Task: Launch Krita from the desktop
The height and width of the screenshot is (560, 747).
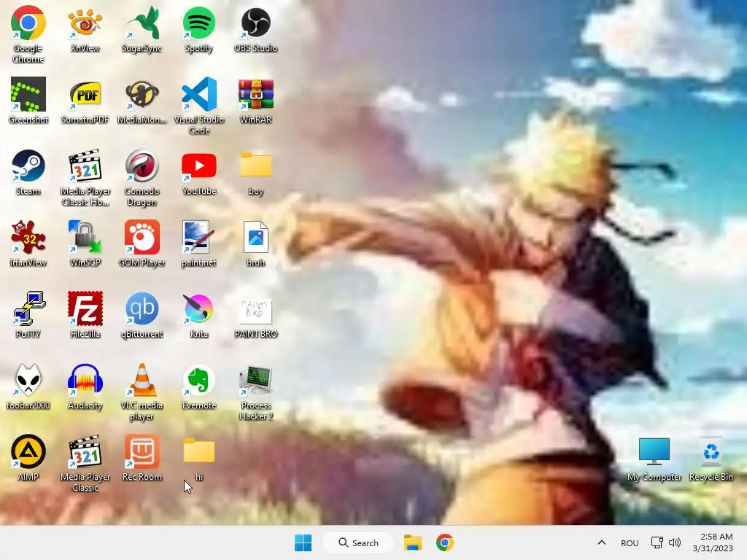Action: coord(199,308)
